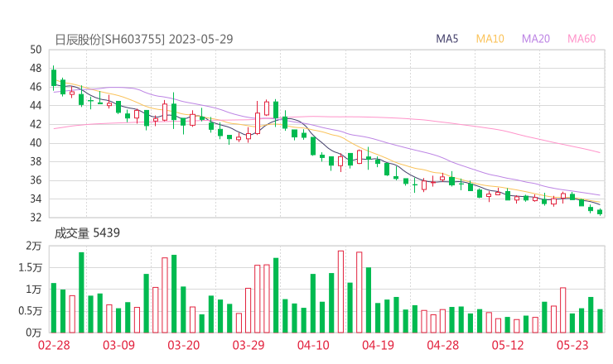Click the 1.5万 volume axis label
The height and width of the screenshot is (364, 613).
pyautogui.click(x=30, y=268)
